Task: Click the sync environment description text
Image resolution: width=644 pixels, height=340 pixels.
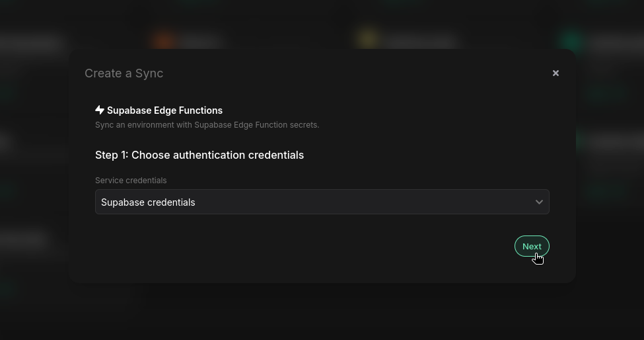Action: (207, 125)
